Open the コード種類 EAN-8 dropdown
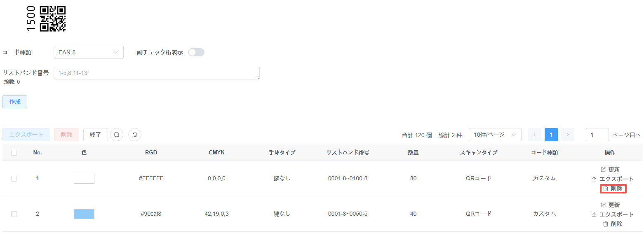Viewport: 644px width, 240px height. tap(88, 52)
